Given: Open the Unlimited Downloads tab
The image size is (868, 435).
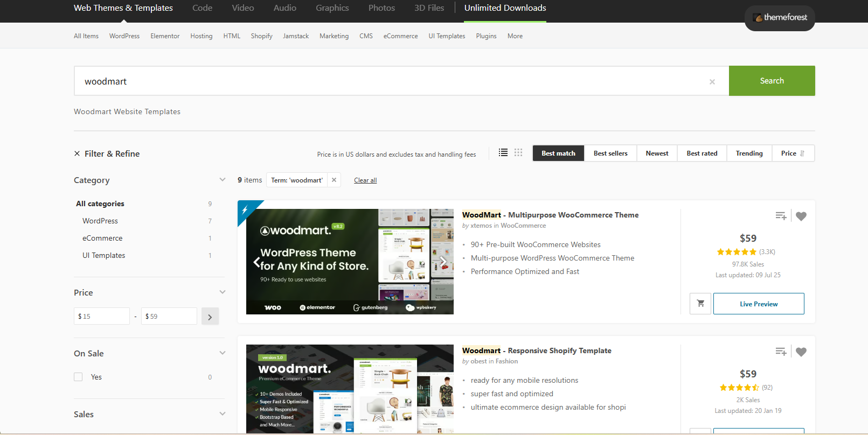Looking at the screenshot, I should click(505, 8).
